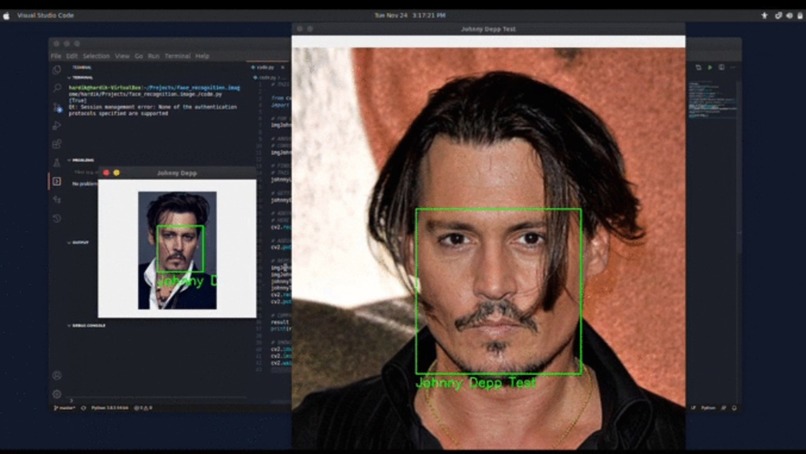Viewport: 806px width, 454px height.
Task: Collapse the OUTPUT section in the side panel
Action: [x=78, y=243]
